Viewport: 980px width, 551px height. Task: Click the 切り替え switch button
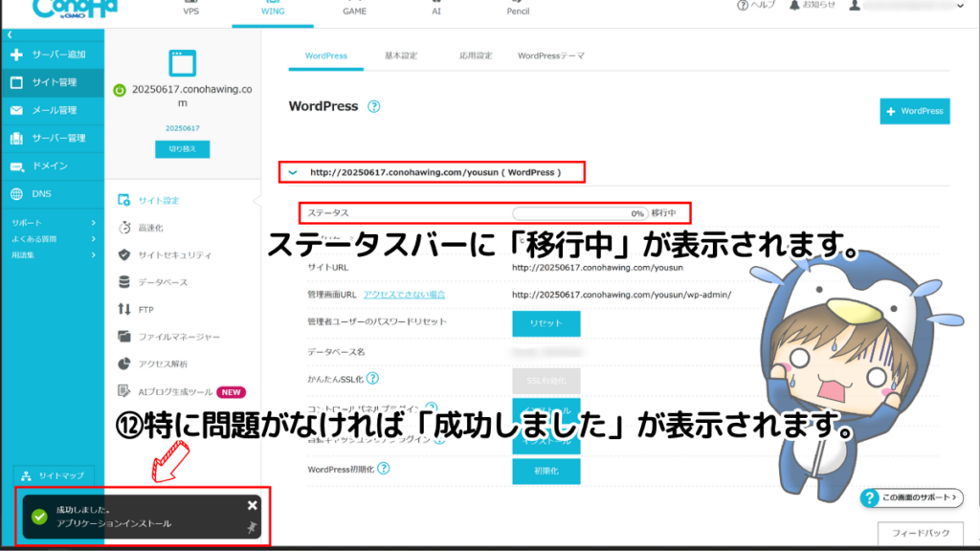(x=183, y=149)
